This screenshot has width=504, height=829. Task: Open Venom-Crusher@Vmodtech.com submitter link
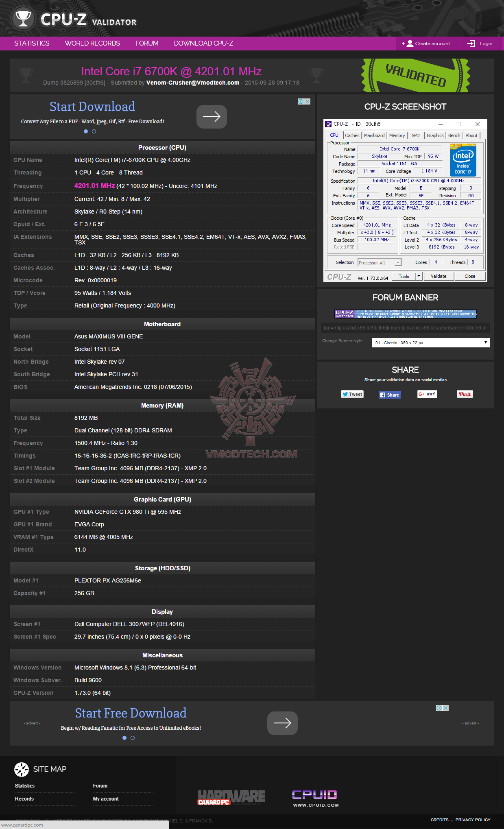[x=193, y=83]
